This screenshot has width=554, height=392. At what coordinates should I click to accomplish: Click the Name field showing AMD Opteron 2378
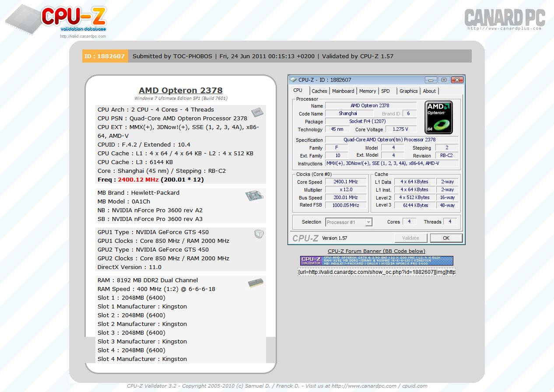pos(371,105)
